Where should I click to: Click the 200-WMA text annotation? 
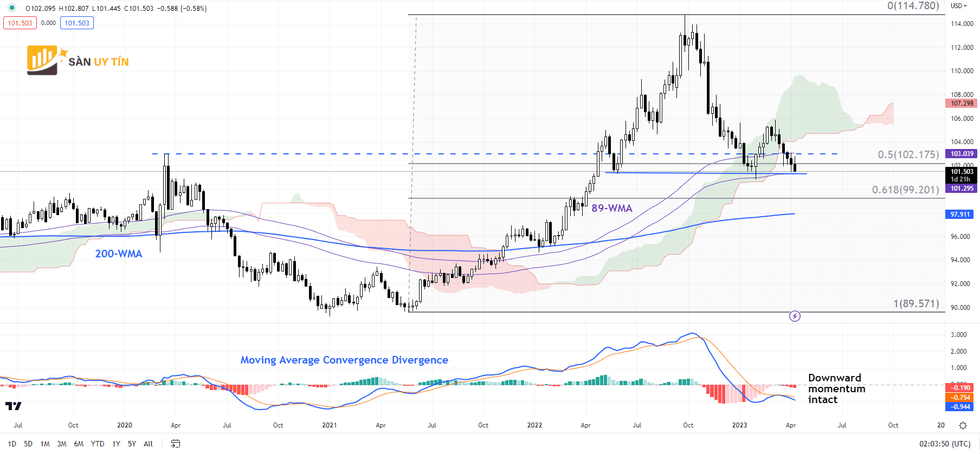(x=119, y=254)
